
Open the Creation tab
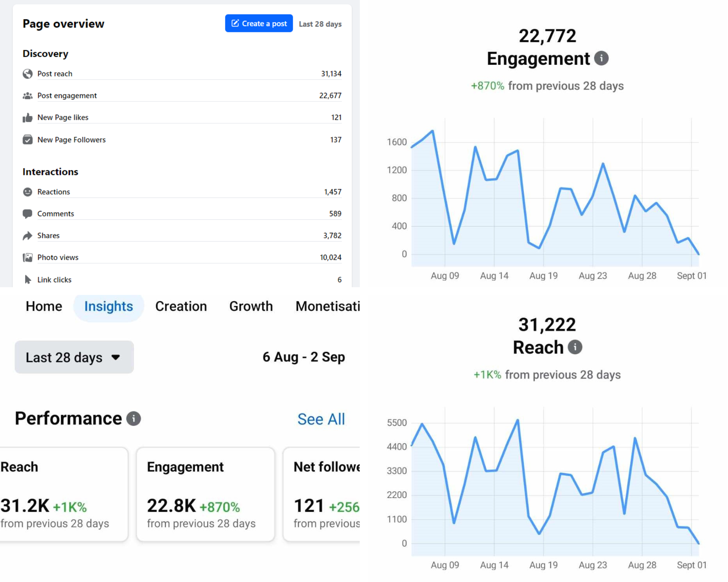pyautogui.click(x=181, y=306)
